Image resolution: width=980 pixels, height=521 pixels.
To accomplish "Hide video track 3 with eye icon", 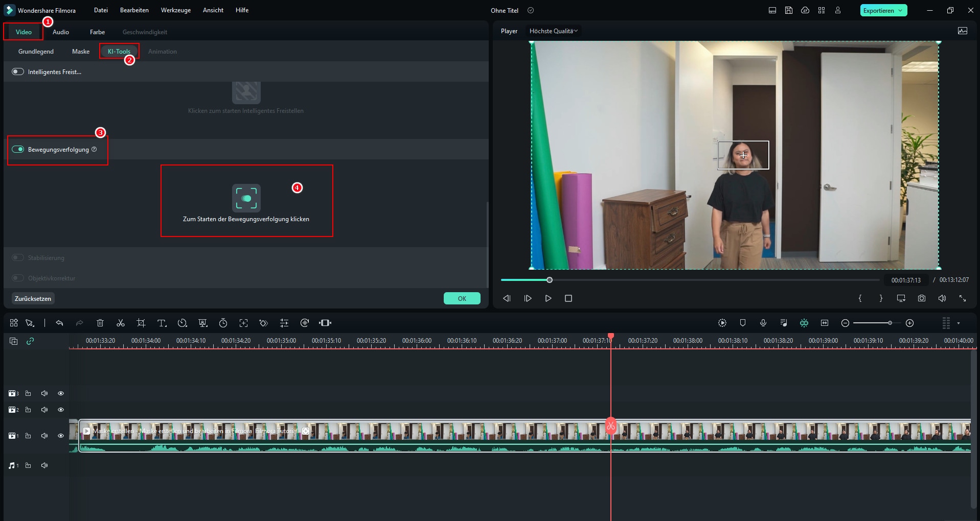I will coord(61,393).
